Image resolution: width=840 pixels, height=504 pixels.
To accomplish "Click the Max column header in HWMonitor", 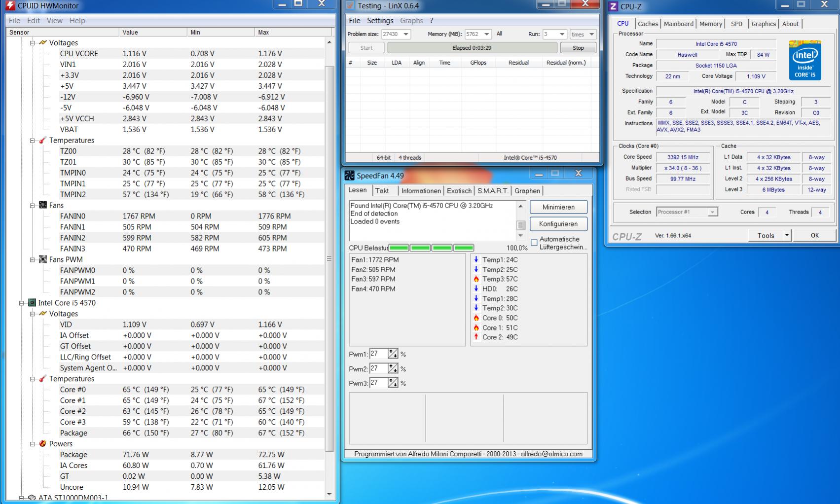I will tap(293, 32).
